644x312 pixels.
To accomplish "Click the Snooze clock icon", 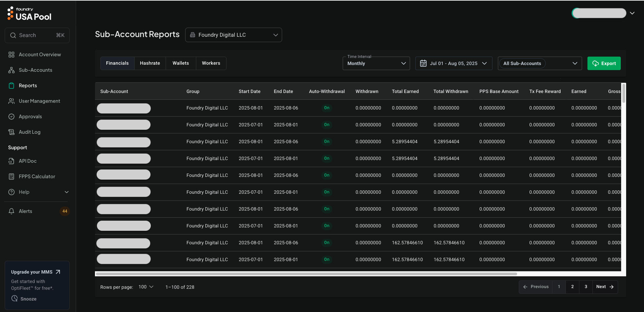I will pyautogui.click(x=14, y=299).
